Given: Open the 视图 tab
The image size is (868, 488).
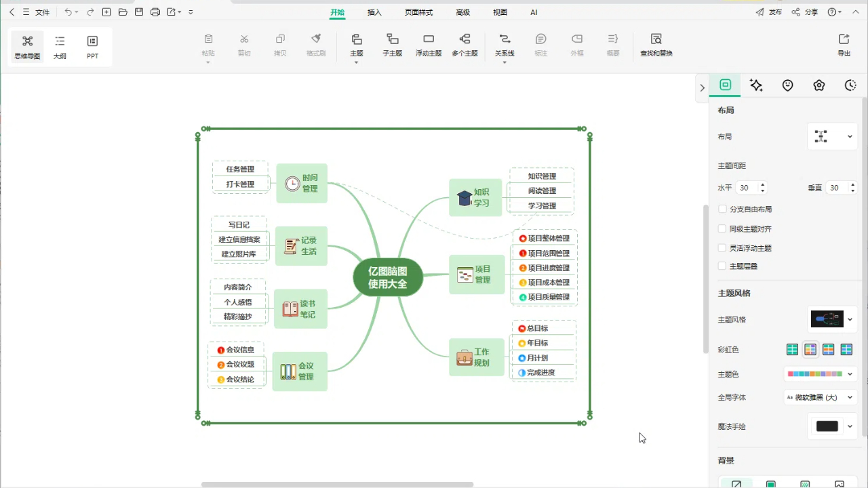Looking at the screenshot, I should [x=500, y=12].
